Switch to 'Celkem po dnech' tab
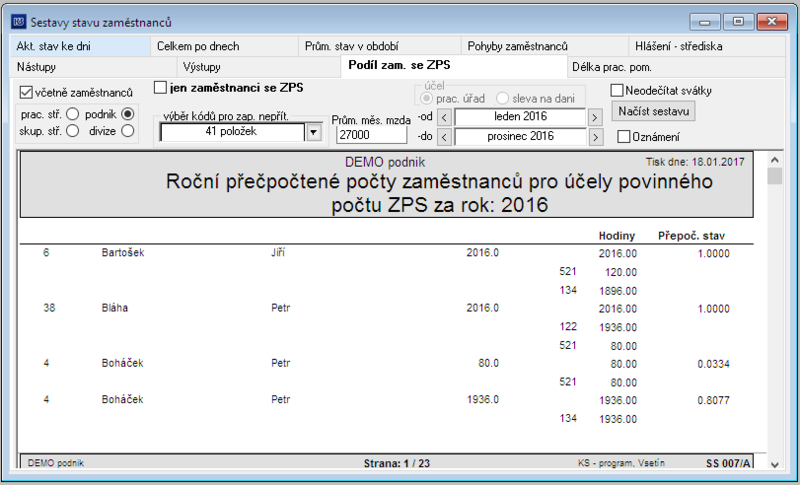 pos(224,46)
